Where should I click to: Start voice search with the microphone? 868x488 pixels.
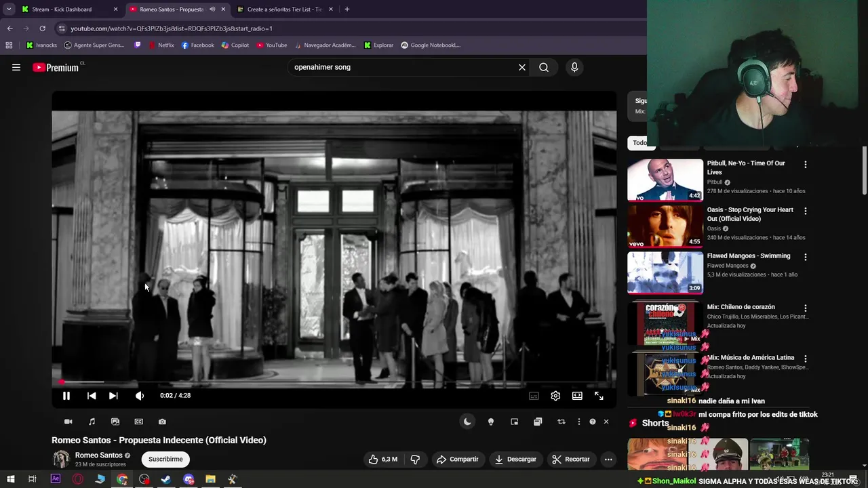pos(574,67)
